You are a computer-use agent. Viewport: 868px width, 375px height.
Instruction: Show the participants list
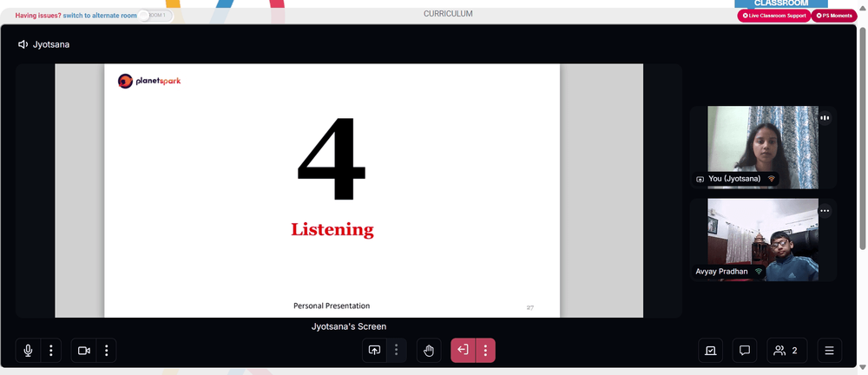(x=786, y=351)
